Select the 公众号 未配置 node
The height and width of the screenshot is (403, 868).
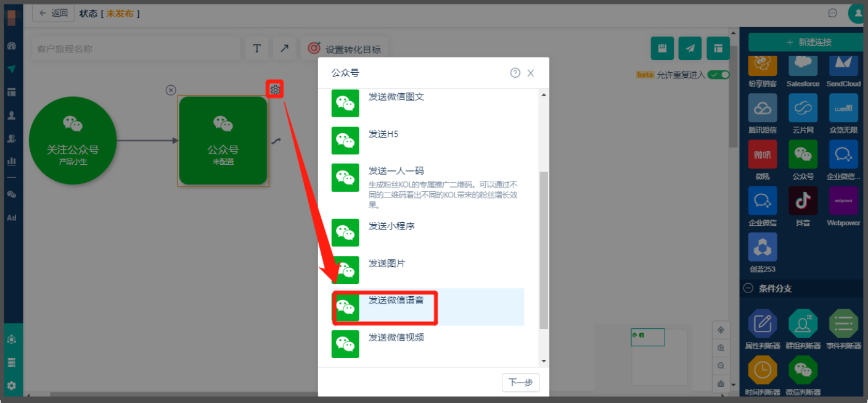(223, 141)
